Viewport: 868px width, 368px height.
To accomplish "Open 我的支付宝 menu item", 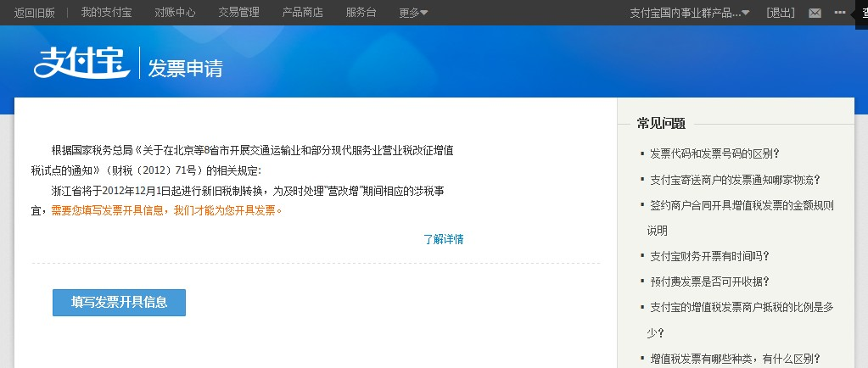I will point(106,12).
